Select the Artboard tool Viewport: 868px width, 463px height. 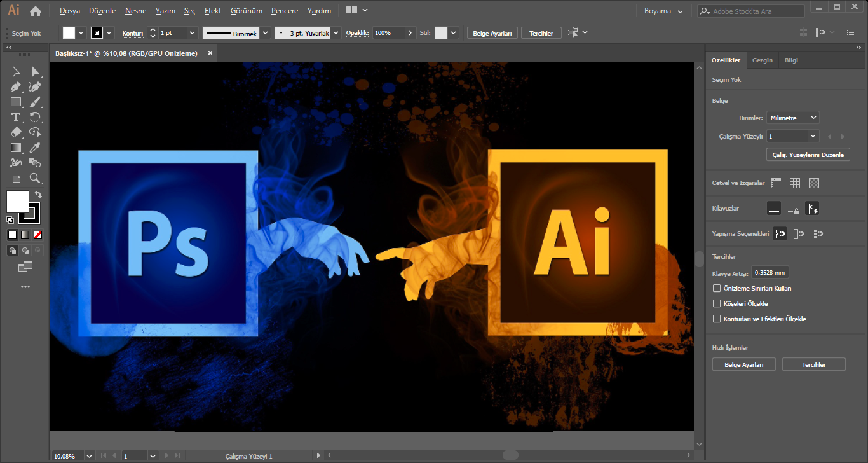point(16,178)
